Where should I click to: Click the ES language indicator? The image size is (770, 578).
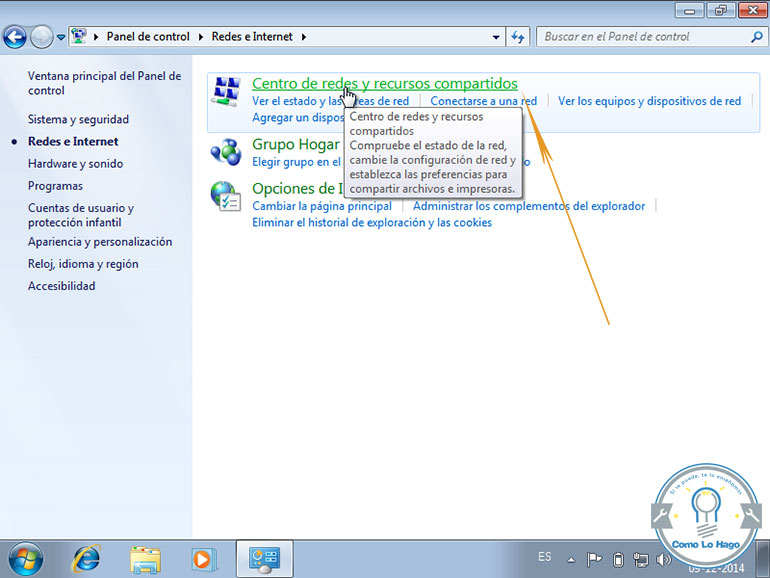[544, 557]
